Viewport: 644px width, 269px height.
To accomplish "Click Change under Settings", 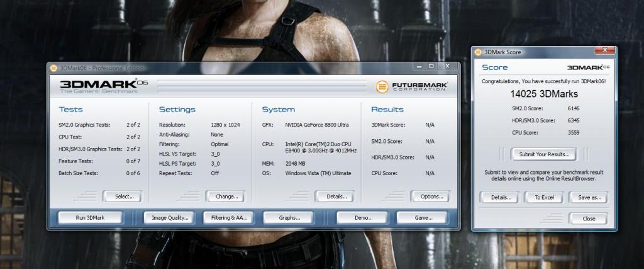I will tap(226, 196).
